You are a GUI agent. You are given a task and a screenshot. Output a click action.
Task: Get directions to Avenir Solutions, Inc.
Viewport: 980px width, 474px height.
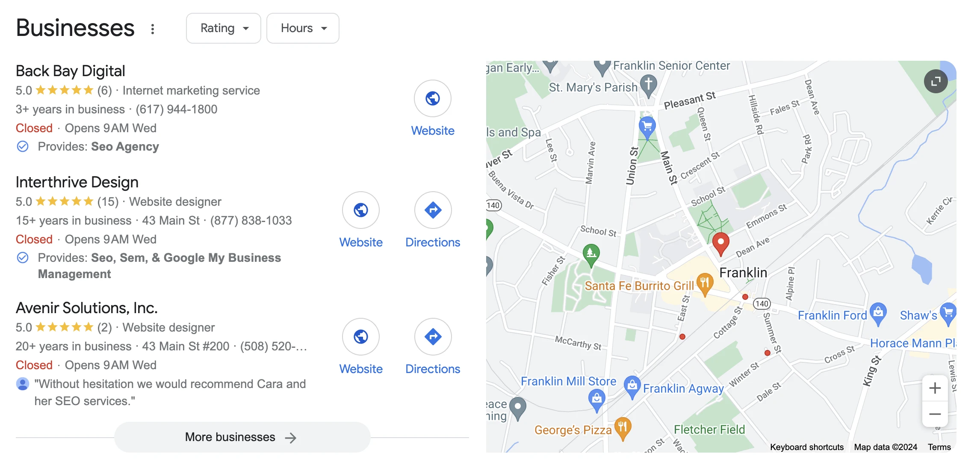pos(433,337)
